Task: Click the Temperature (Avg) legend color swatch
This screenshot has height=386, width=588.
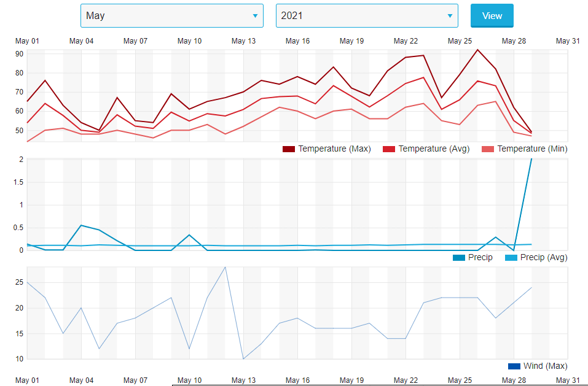Action: (389, 149)
